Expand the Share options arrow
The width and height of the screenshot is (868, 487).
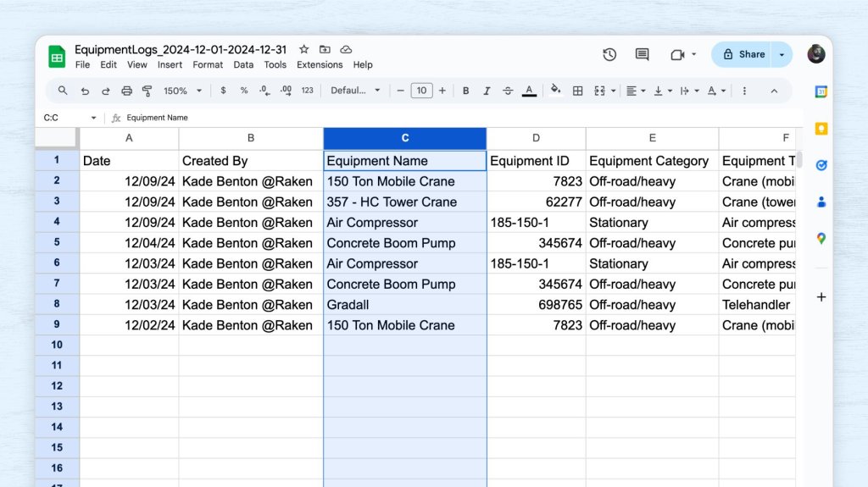pos(782,54)
